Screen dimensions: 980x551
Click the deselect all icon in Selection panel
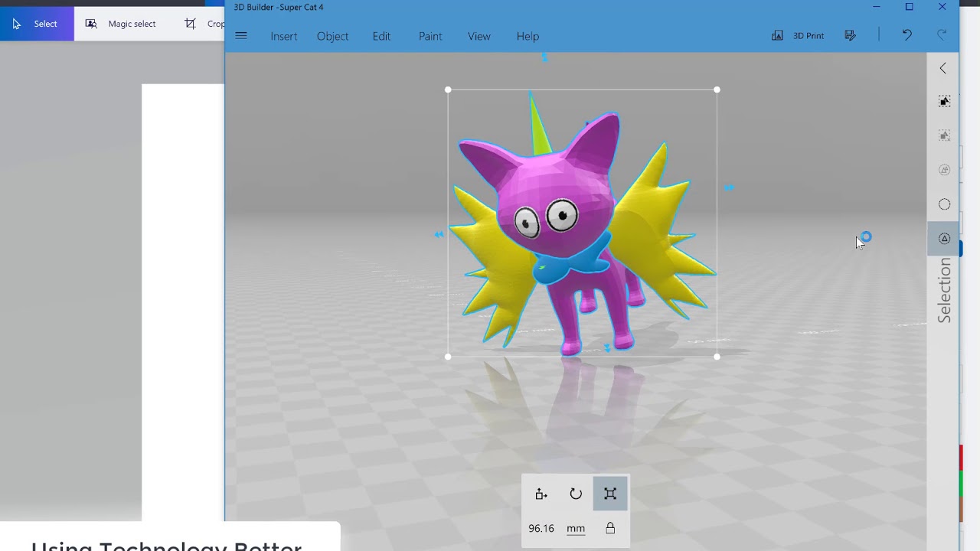point(944,135)
